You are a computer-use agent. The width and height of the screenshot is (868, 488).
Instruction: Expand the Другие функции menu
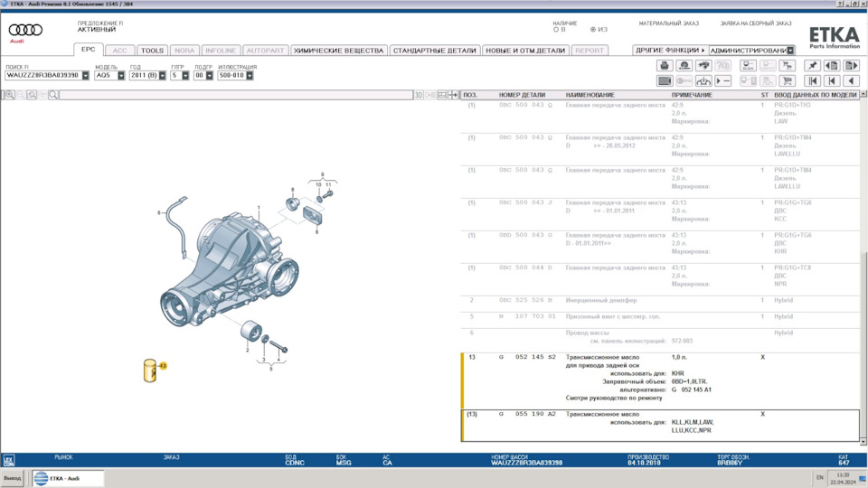coord(670,51)
